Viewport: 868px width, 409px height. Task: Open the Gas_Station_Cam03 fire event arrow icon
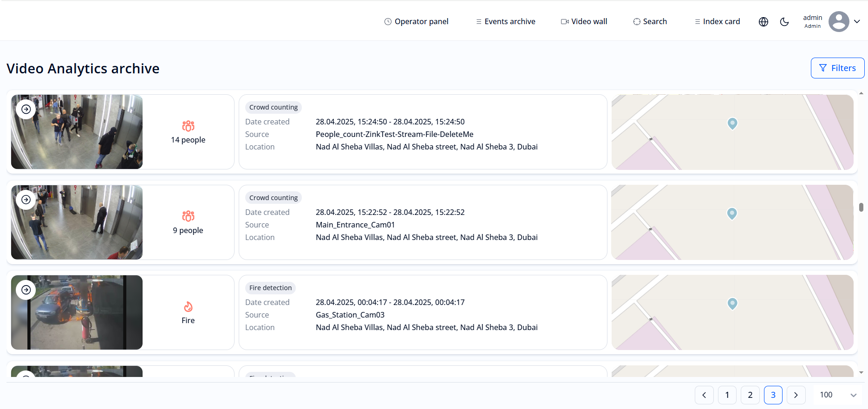coord(26,290)
